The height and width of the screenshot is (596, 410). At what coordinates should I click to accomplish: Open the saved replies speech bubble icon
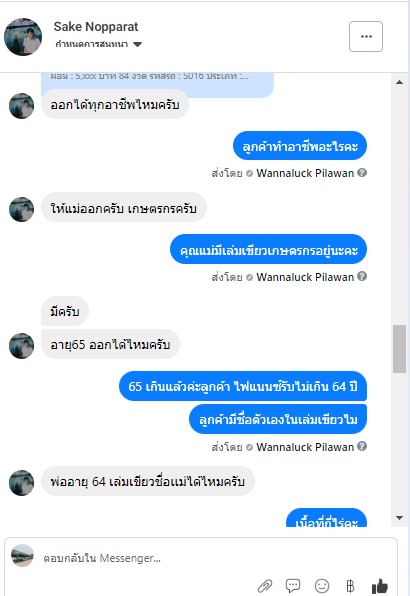point(293,585)
